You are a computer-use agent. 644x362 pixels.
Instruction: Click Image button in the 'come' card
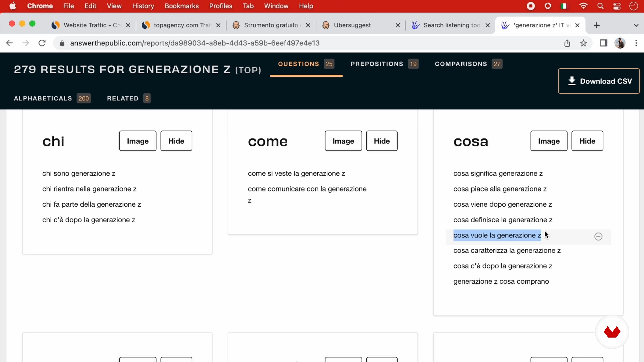coord(343,141)
